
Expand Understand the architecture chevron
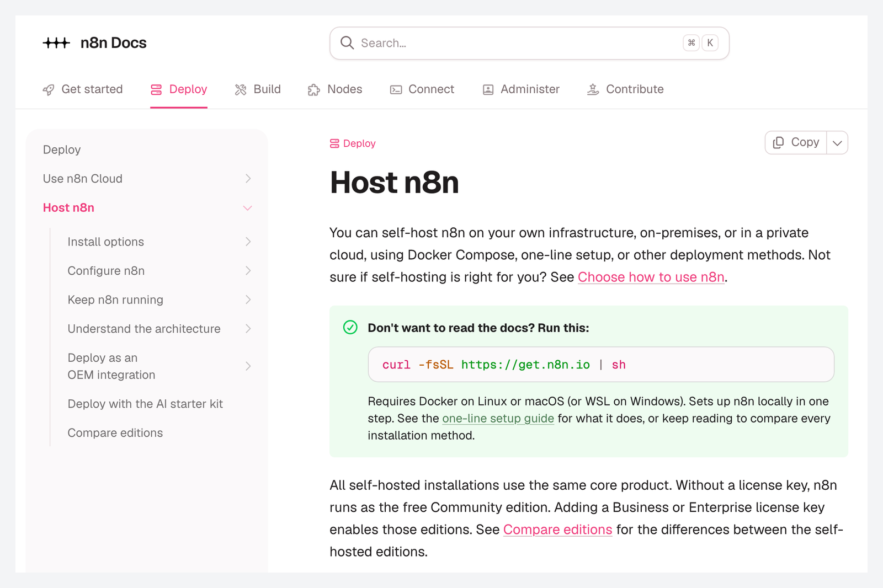pyautogui.click(x=248, y=329)
